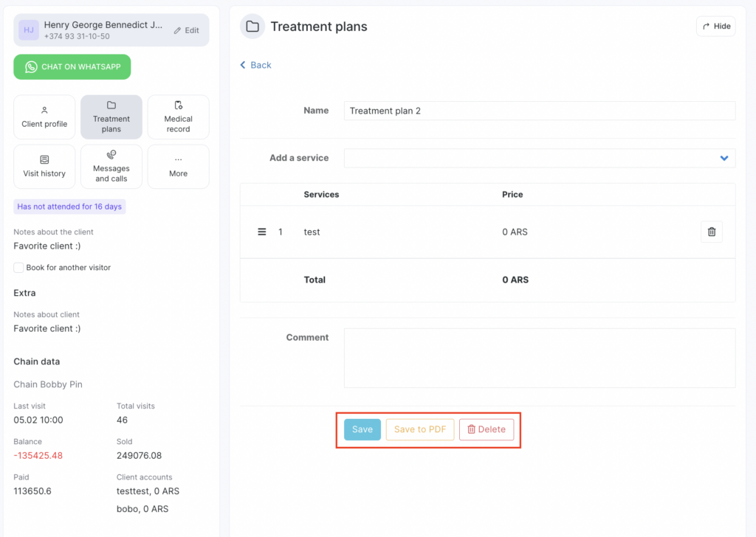The width and height of the screenshot is (756, 537).
Task: Click the Treatment plans folder header icon
Action: coord(252,27)
